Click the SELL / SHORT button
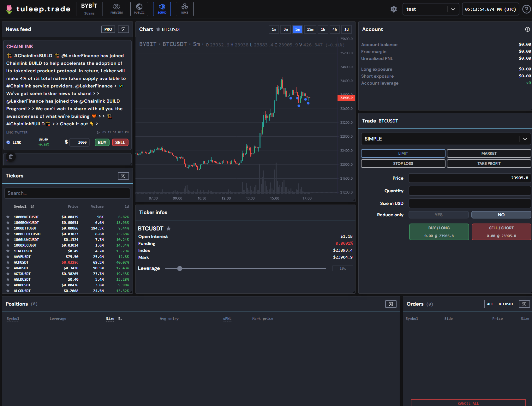Image resolution: width=532 pixels, height=406 pixels. (x=501, y=232)
